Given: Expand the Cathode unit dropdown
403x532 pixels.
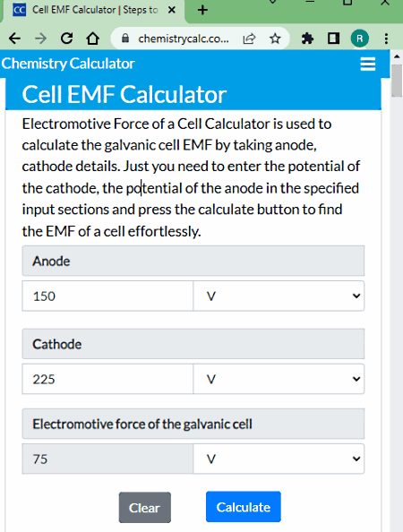Looking at the screenshot, I should (x=279, y=379).
